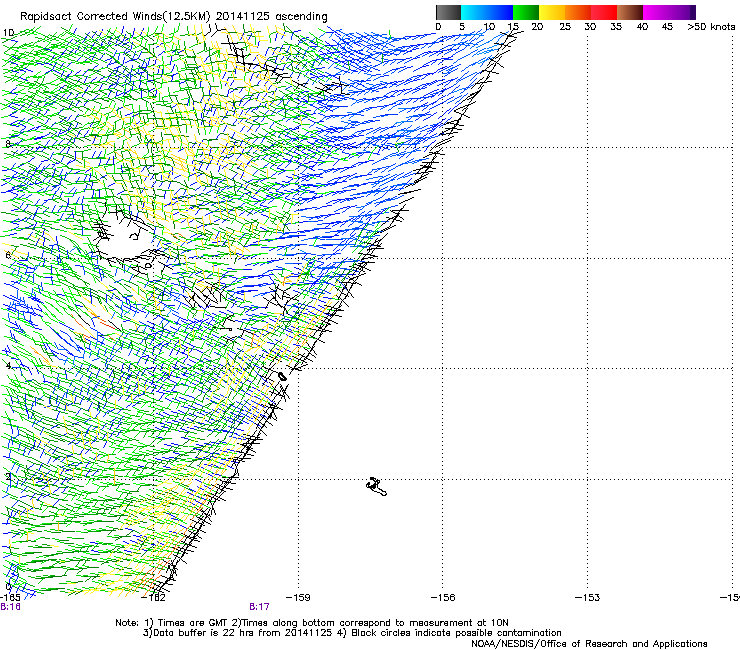Screen dimensions: 740x650
Task: Click the latitude label '8' on left axis
Action: pos(8,144)
